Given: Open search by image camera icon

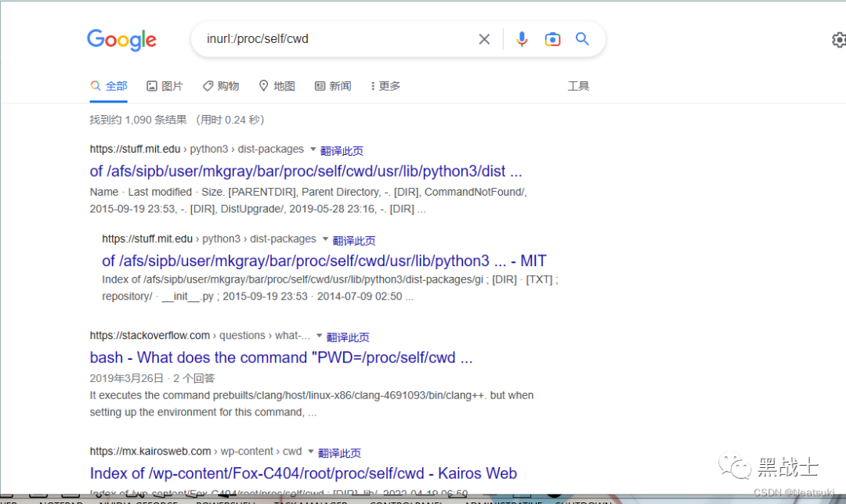Looking at the screenshot, I should 552,39.
